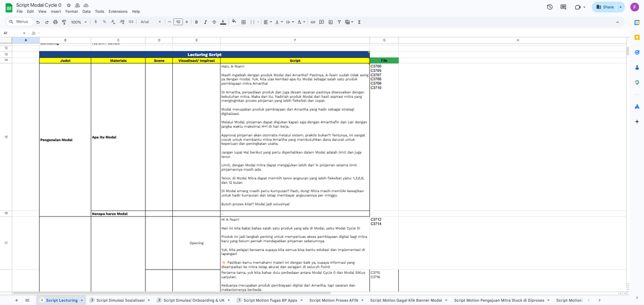Open the borders tool

[244, 22]
